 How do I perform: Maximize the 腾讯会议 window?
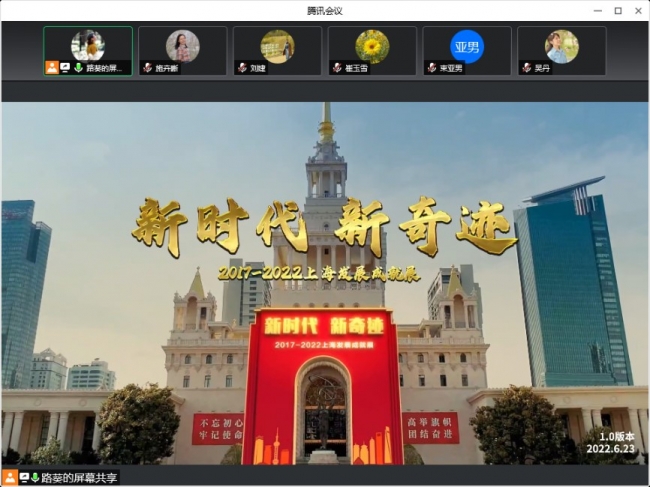coord(617,10)
